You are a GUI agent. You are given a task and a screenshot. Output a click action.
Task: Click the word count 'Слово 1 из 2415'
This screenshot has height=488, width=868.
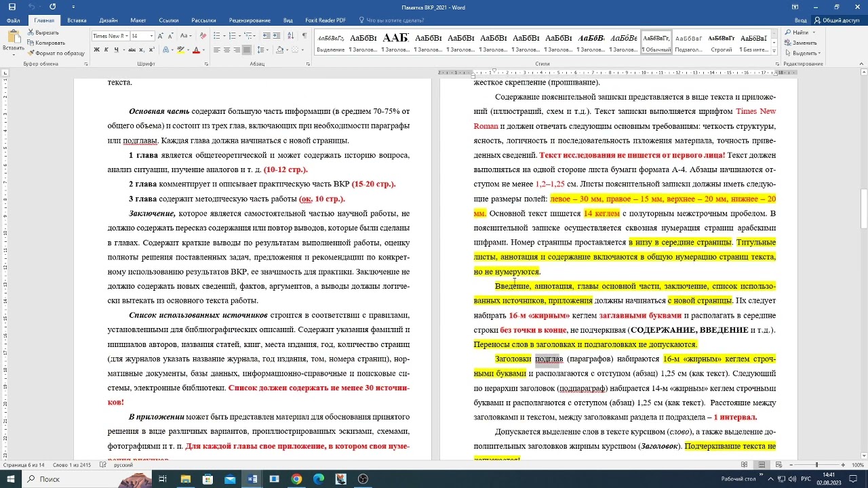[x=71, y=465]
